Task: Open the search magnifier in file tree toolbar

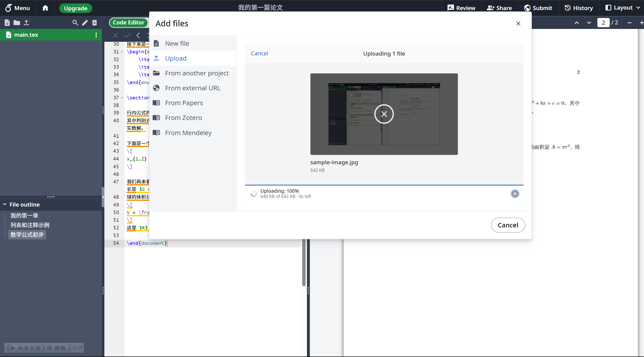Action: [75, 23]
